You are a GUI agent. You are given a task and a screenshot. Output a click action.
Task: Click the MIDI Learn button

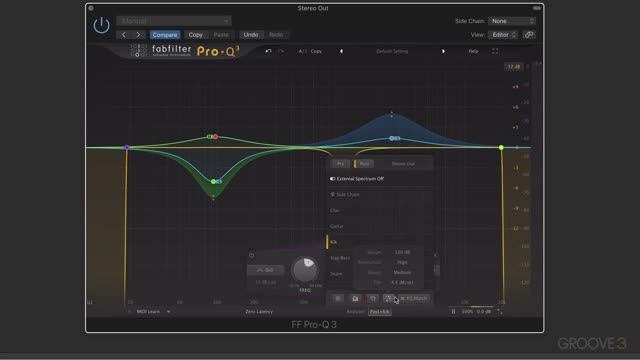pyautogui.click(x=148, y=312)
